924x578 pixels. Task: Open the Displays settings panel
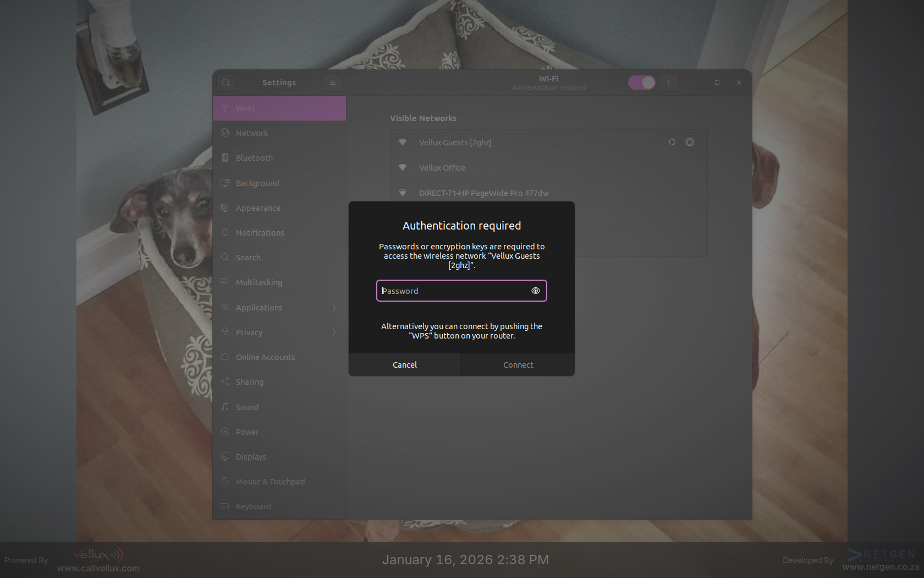(251, 457)
